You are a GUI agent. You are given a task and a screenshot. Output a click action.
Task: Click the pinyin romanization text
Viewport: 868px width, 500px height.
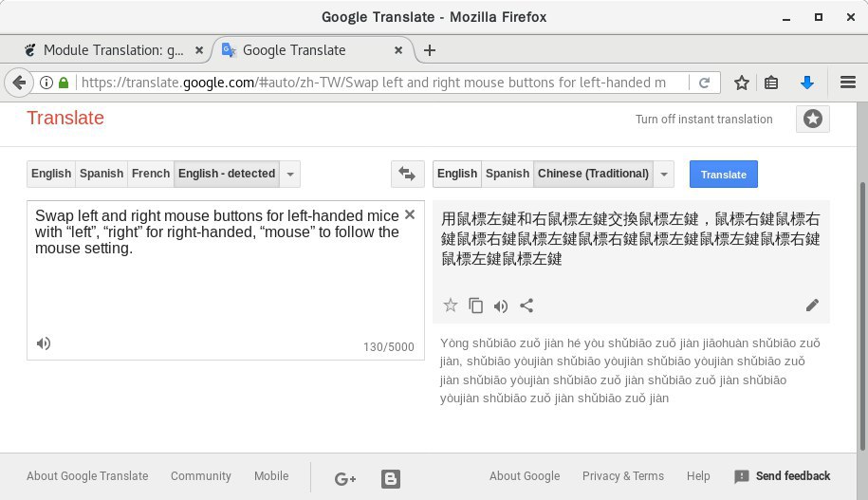[631, 370]
